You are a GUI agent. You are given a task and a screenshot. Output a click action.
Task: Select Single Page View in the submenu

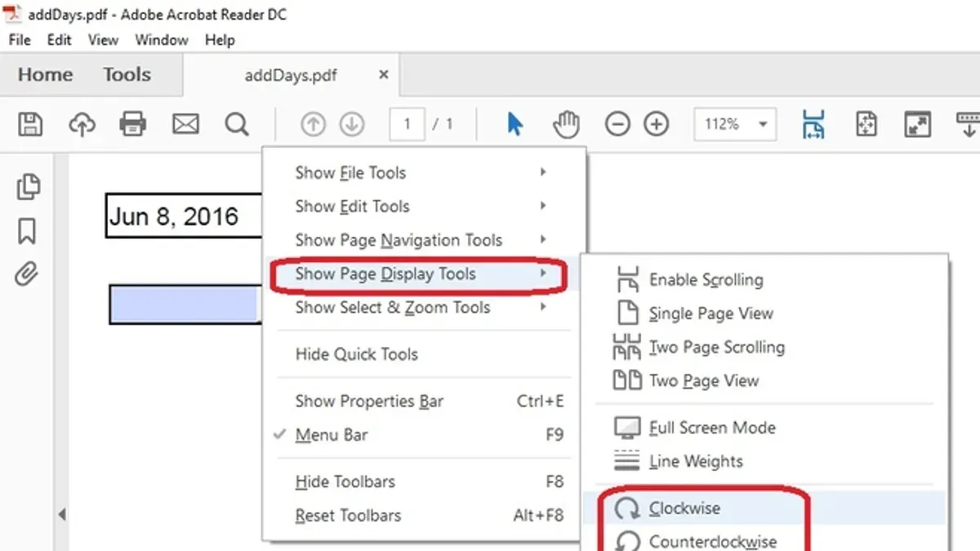tap(764, 313)
